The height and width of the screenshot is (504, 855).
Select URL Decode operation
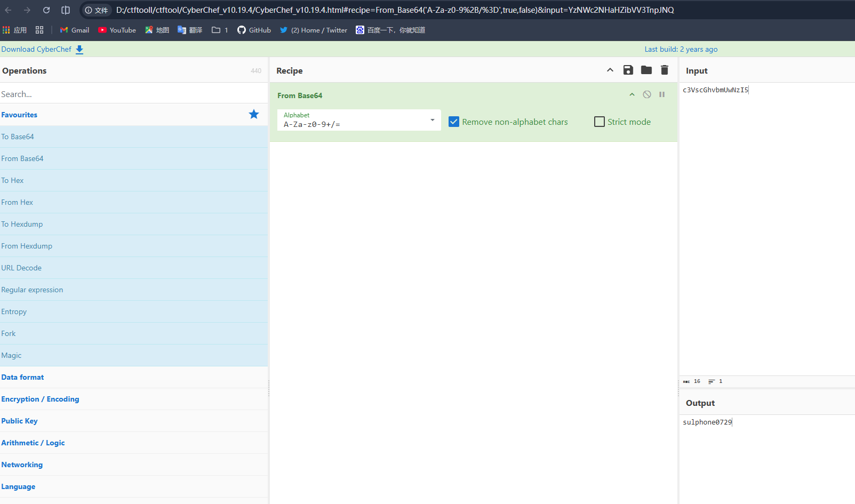[134, 268]
